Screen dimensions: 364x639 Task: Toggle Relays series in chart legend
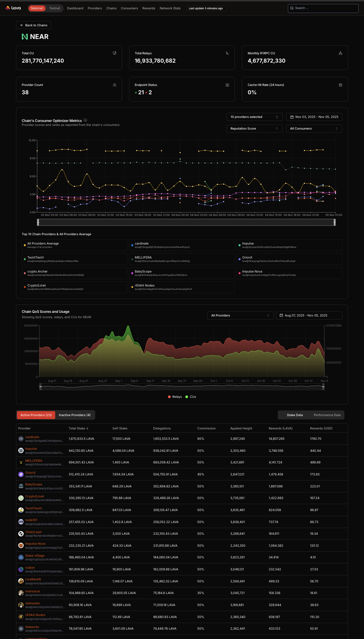point(175,397)
